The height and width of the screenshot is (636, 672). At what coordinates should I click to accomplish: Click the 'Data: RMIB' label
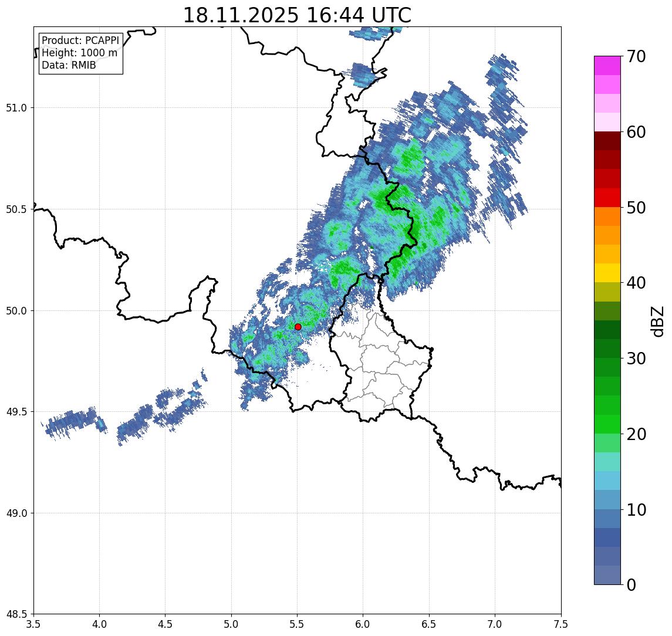(x=69, y=65)
